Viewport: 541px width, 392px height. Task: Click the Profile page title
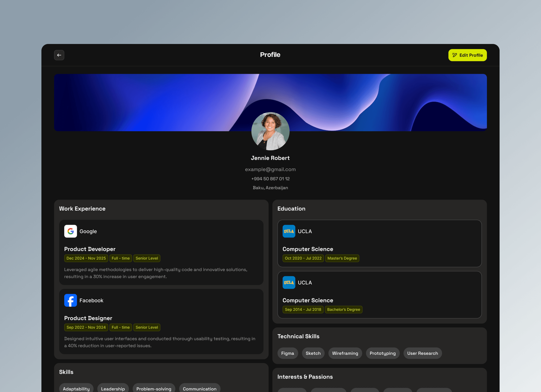click(x=270, y=55)
